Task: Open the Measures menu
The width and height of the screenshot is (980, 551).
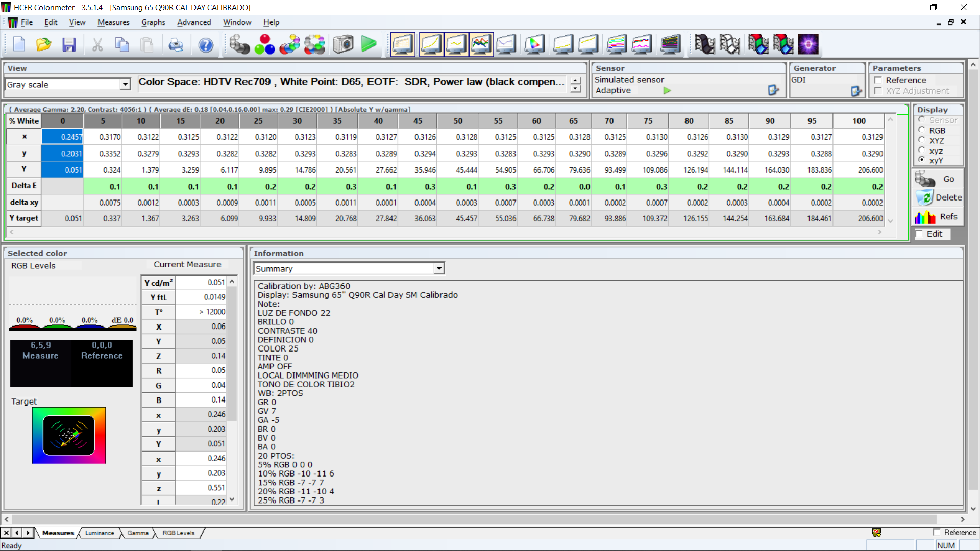Action: pyautogui.click(x=113, y=22)
